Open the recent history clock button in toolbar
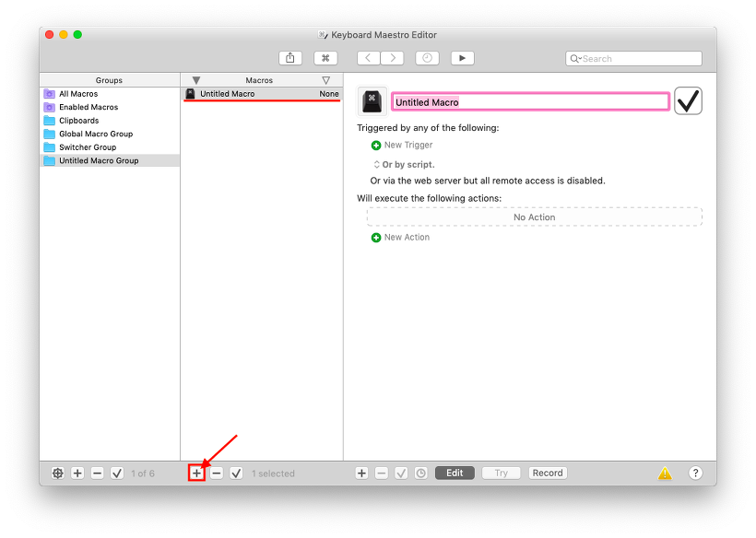 click(427, 58)
